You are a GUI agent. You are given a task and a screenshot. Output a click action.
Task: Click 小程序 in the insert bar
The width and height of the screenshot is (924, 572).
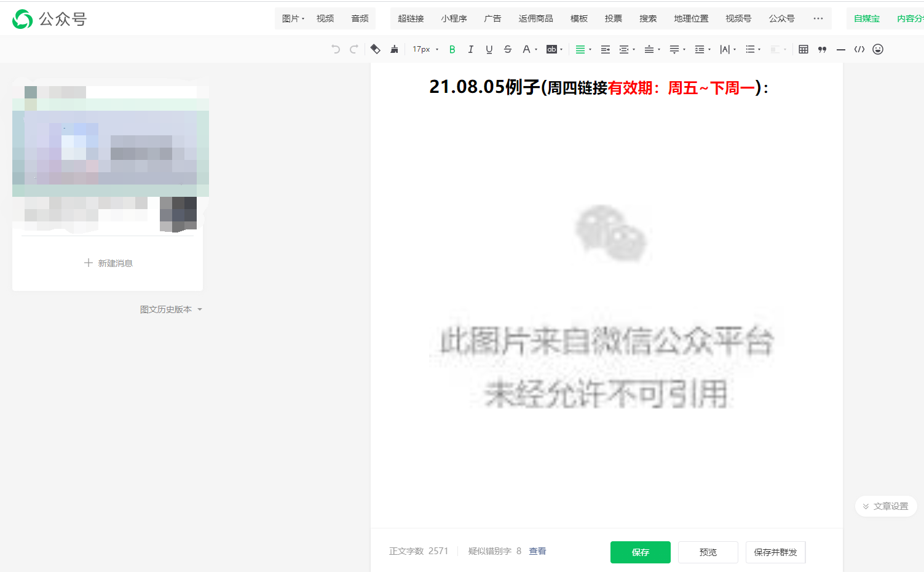pyautogui.click(x=454, y=18)
